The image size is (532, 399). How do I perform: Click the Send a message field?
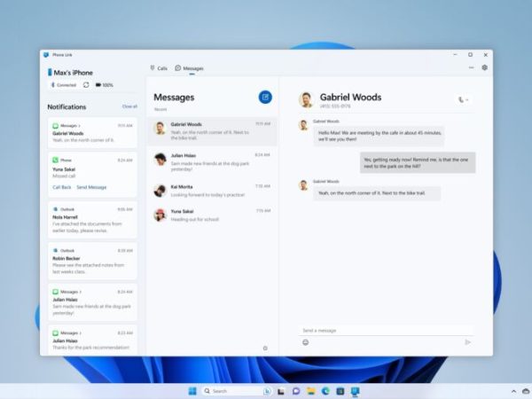click(x=381, y=330)
